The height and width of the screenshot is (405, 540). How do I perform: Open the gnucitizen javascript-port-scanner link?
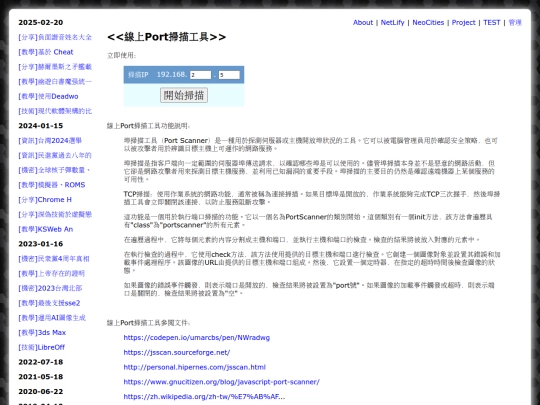pyautogui.click(x=221, y=382)
